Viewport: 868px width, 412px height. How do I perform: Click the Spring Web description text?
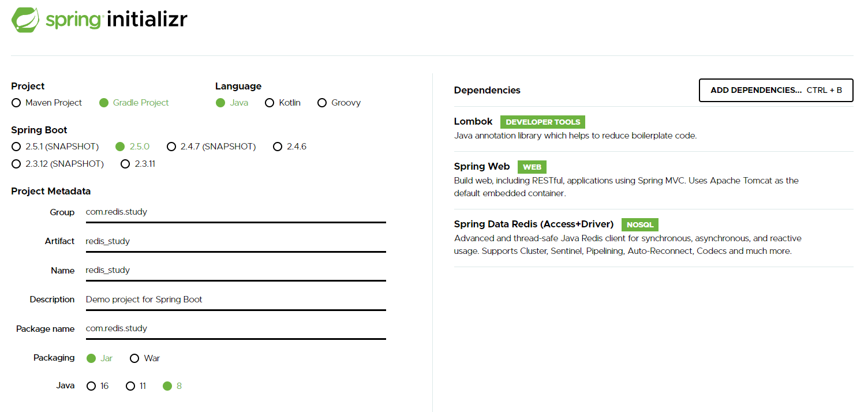626,187
